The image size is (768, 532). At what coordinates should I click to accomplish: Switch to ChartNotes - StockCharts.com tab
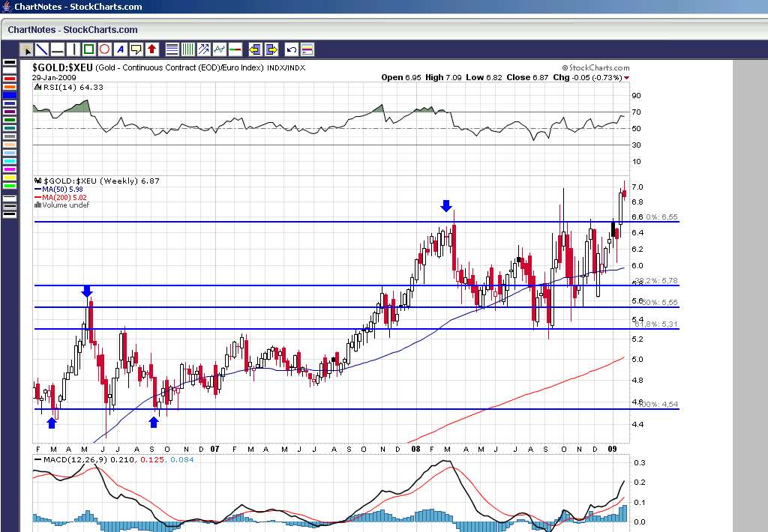tap(73, 30)
